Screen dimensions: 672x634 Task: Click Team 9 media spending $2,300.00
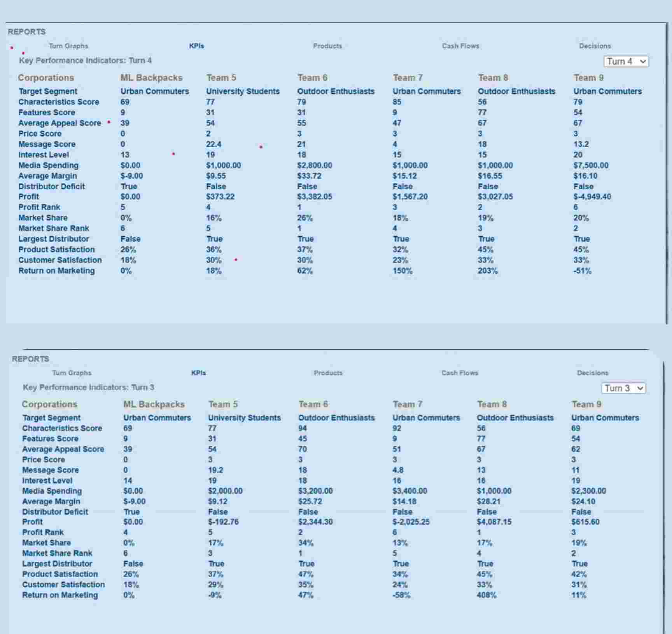click(x=588, y=491)
